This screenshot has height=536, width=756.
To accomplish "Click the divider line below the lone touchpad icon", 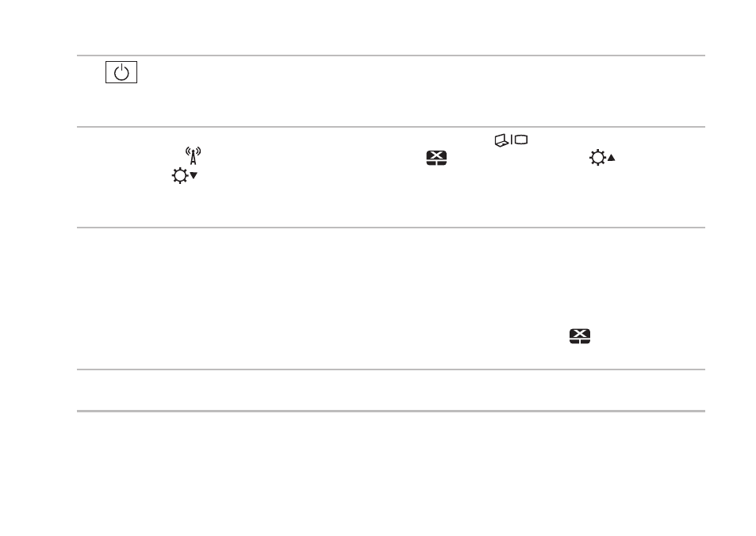I will (x=391, y=369).
